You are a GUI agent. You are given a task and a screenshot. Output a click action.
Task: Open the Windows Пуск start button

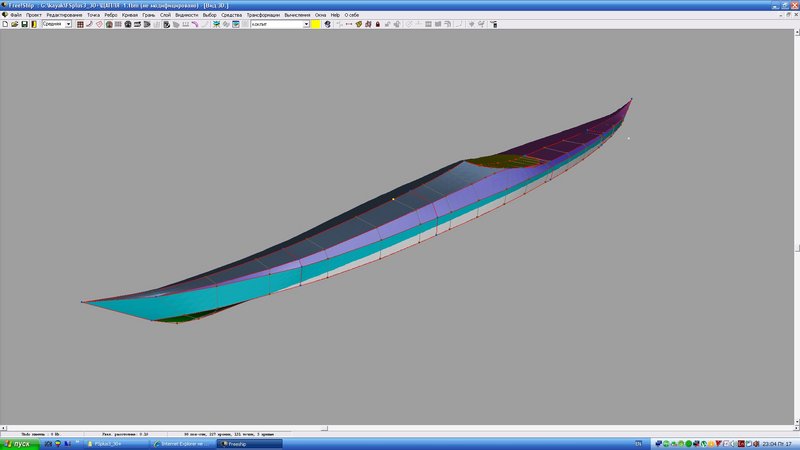[x=19, y=444]
